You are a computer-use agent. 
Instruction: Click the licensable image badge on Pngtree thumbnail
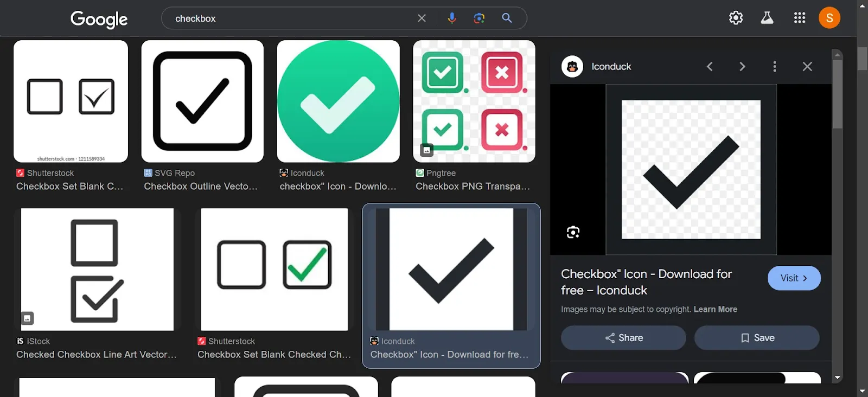tap(427, 150)
